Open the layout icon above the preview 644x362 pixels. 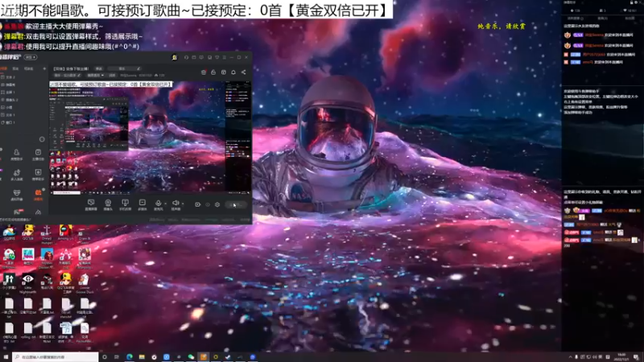point(224,72)
